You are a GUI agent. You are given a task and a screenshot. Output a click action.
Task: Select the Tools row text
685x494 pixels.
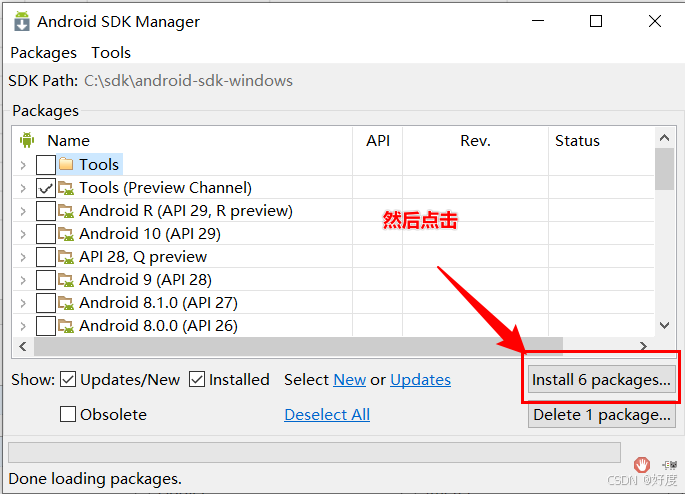click(x=99, y=165)
